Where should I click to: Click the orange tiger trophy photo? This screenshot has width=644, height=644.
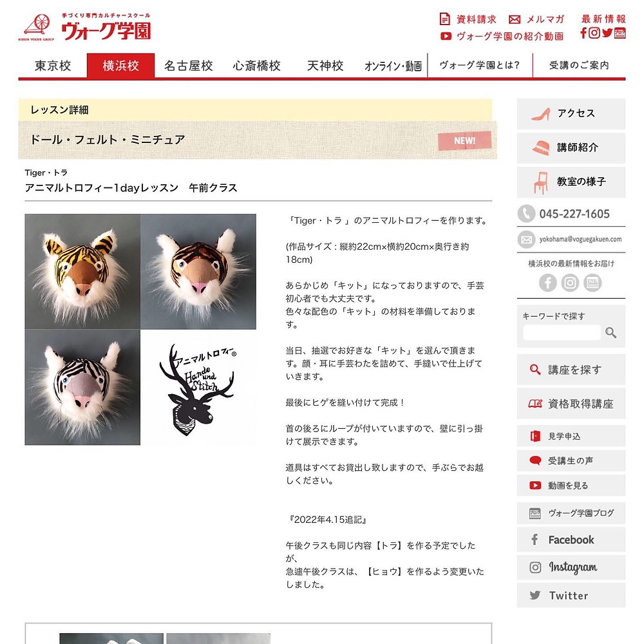(x=82, y=272)
